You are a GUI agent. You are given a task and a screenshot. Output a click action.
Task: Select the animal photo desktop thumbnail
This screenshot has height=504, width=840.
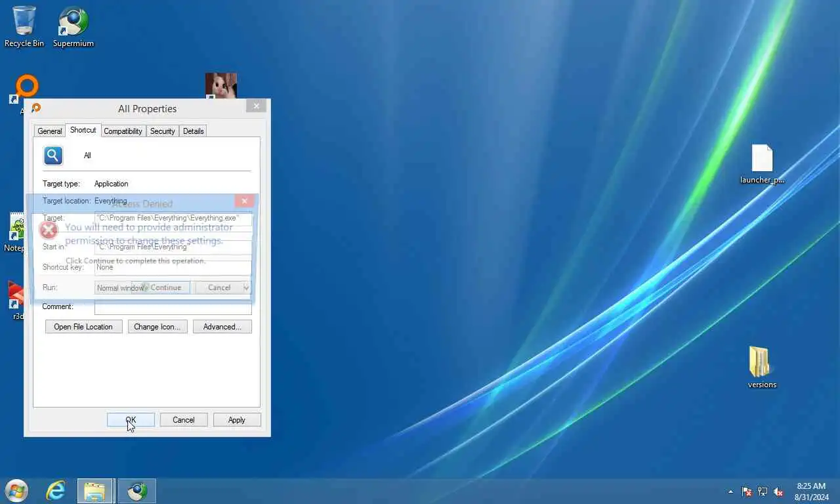coord(221,85)
